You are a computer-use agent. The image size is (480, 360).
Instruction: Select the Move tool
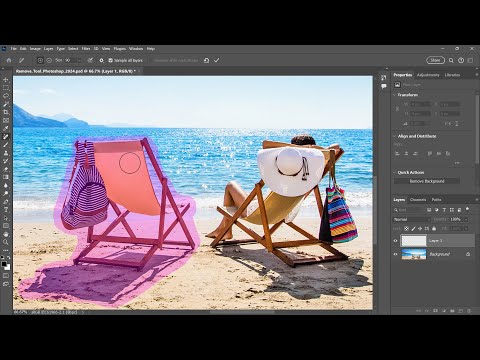[6, 80]
